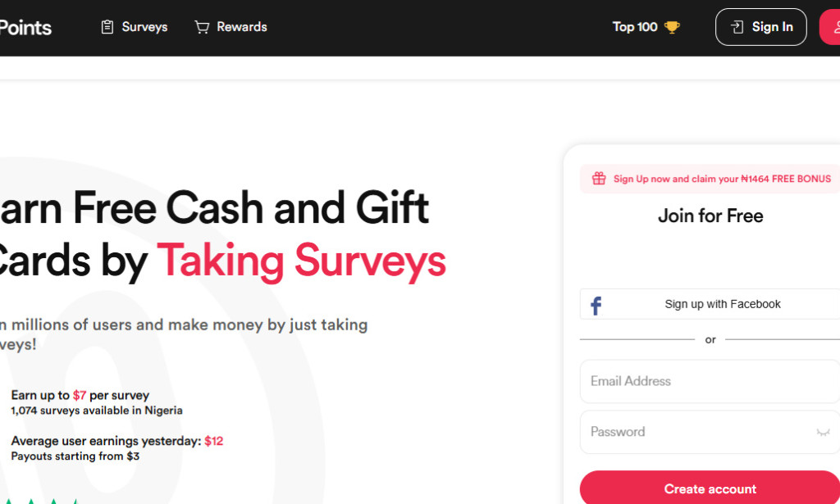
Task: Open the Top 100 trophy icon
Action: click(673, 26)
